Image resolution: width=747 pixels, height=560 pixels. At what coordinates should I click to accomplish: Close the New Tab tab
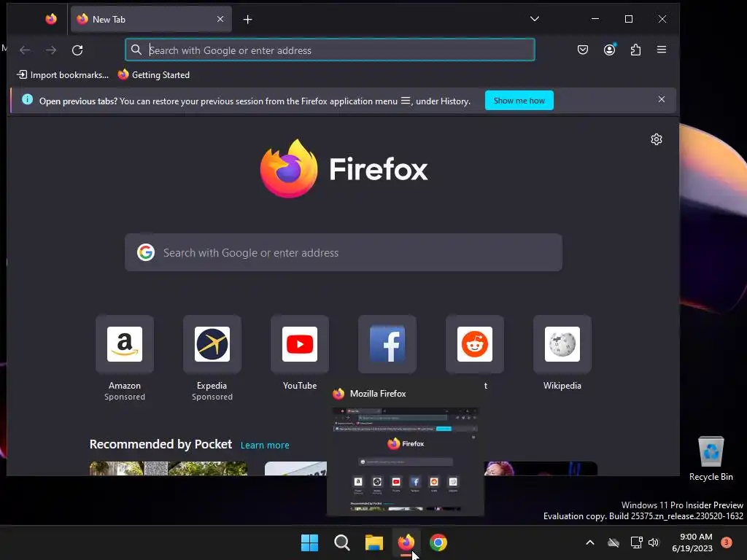(x=220, y=19)
